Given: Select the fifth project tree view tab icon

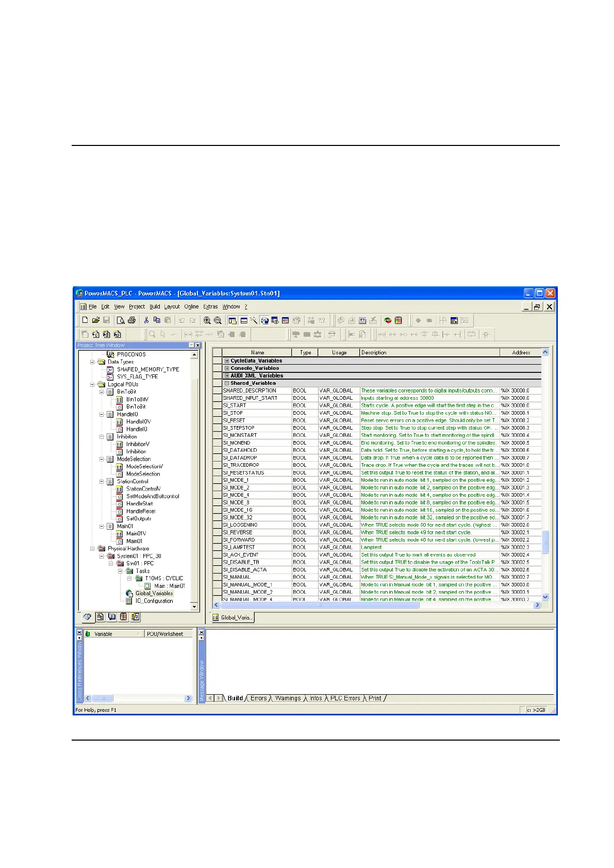Looking at the screenshot, I should (136, 617).
